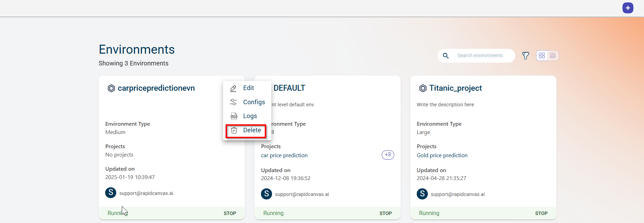
Task: Switch to card grid view
Action: [542, 56]
